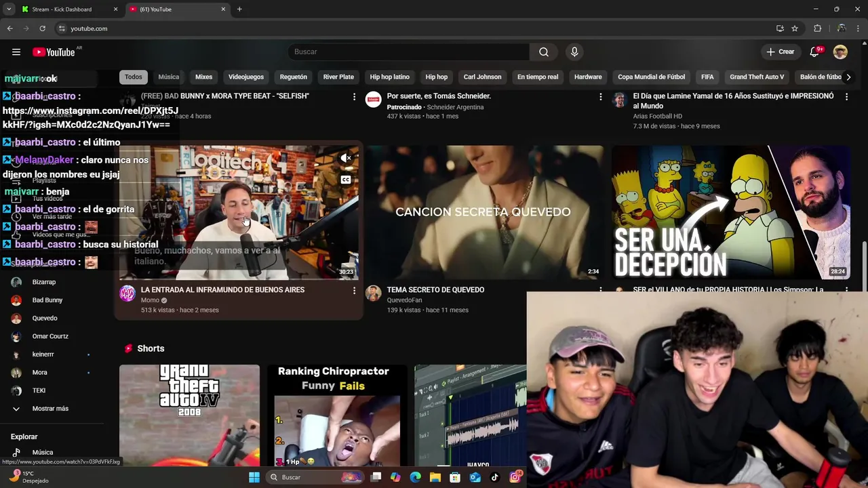Open the Arias Football HD channel

pos(657,117)
